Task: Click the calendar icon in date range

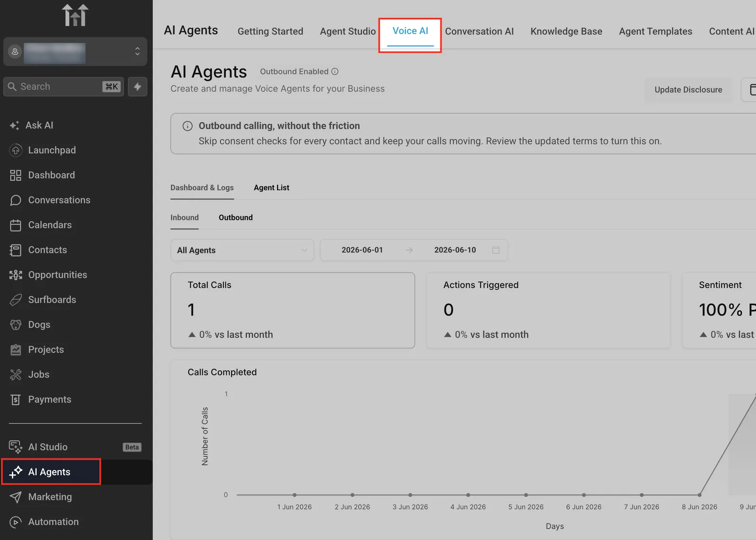Action: (x=496, y=250)
